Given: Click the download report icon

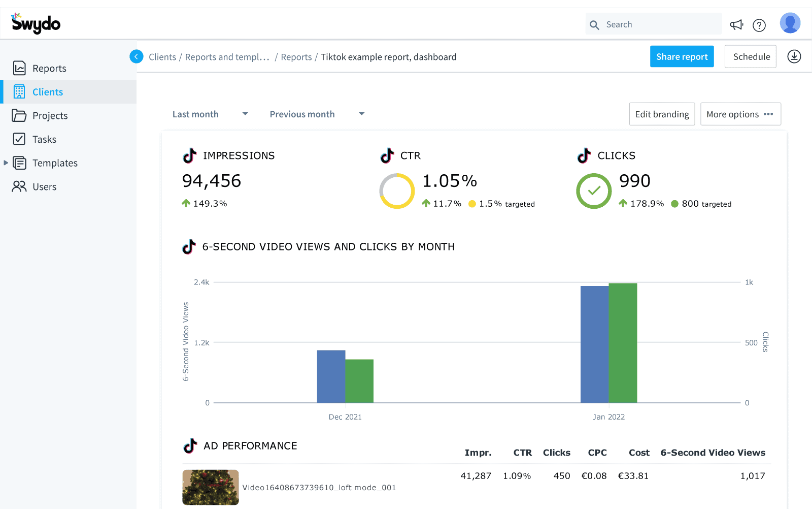Looking at the screenshot, I should tap(794, 56).
